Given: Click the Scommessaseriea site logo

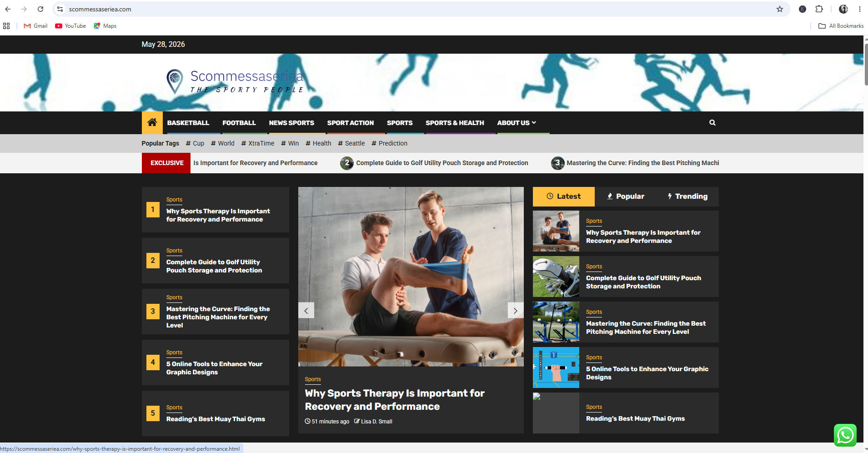Looking at the screenshot, I should coord(235,81).
